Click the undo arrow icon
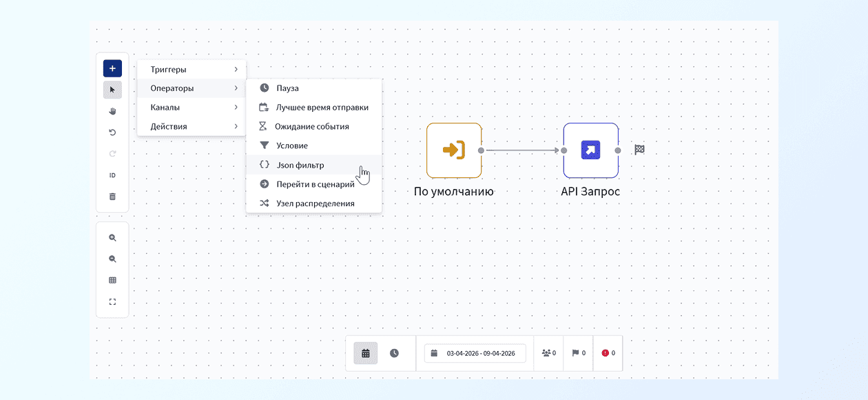868x400 pixels. (x=112, y=132)
